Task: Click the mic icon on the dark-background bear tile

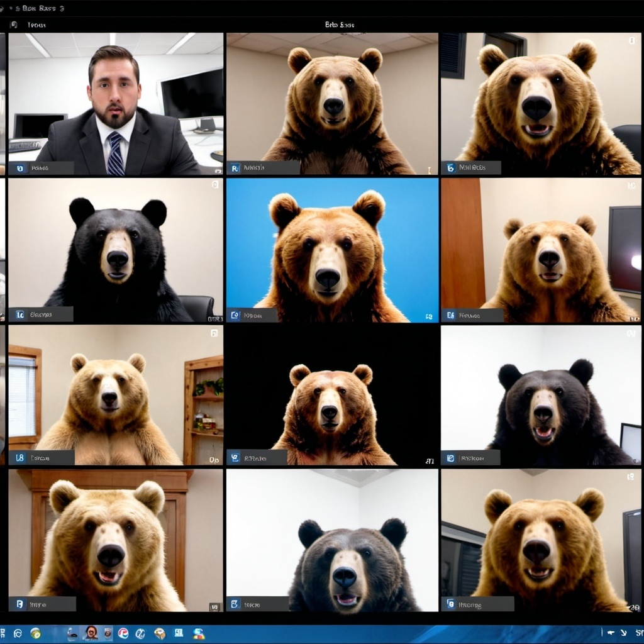Action: point(234,458)
